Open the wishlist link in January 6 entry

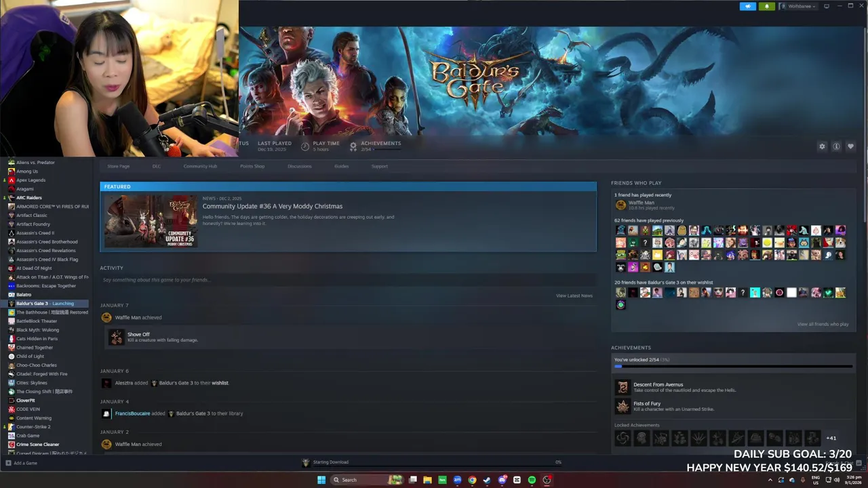coord(220,383)
